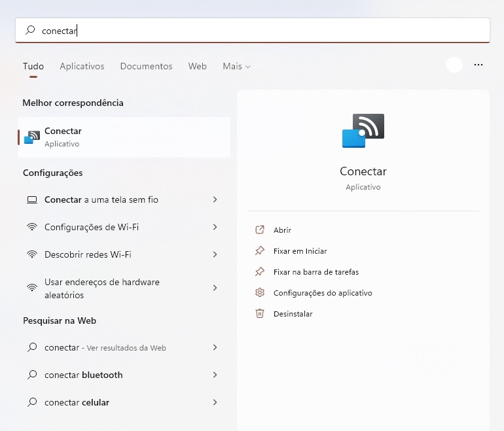Screen dimensions: 504x431
Task: Click the search input field containing 'conectar'
Action: coord(252,31)
